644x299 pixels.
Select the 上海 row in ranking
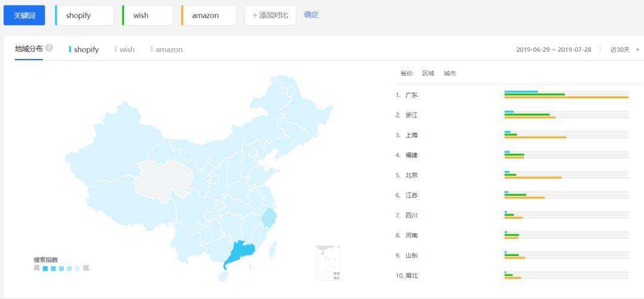point(512,135)
